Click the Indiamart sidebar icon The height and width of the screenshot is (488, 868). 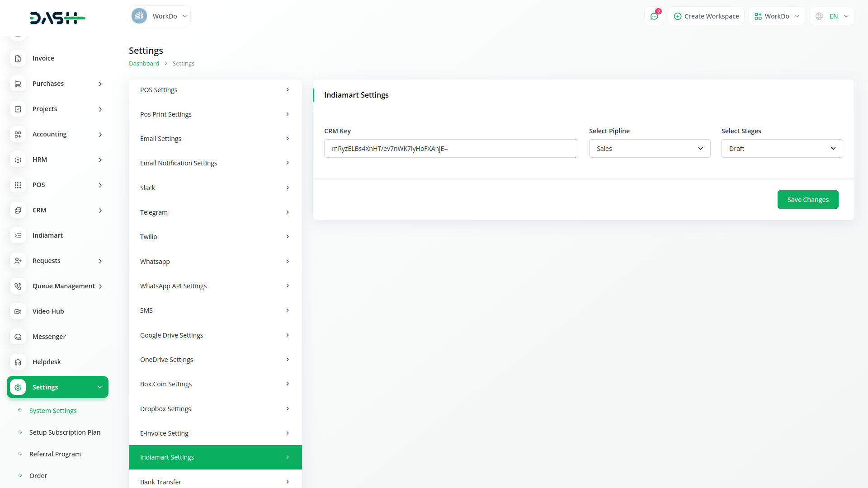(18, 235)
